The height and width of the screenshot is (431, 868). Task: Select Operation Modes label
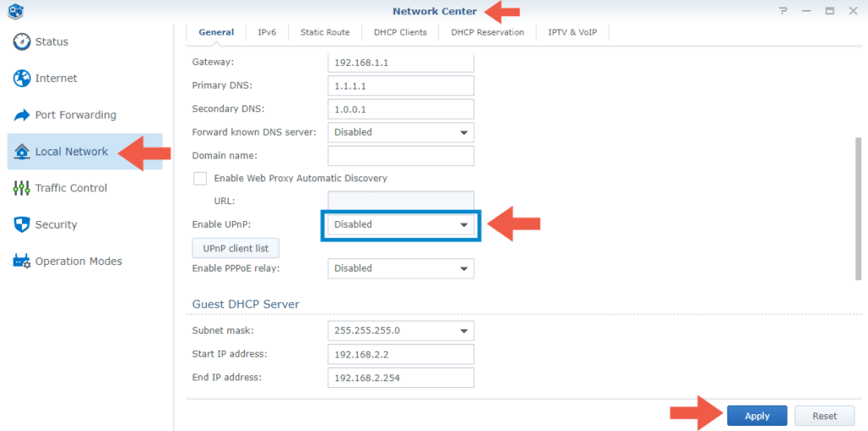tap(79, 261)
